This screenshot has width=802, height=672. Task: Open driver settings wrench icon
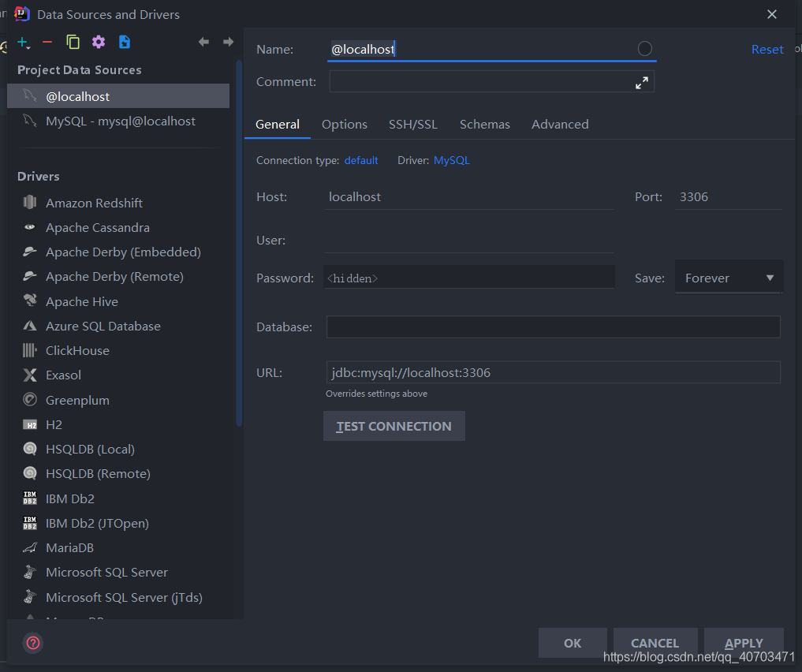(99, 42)
